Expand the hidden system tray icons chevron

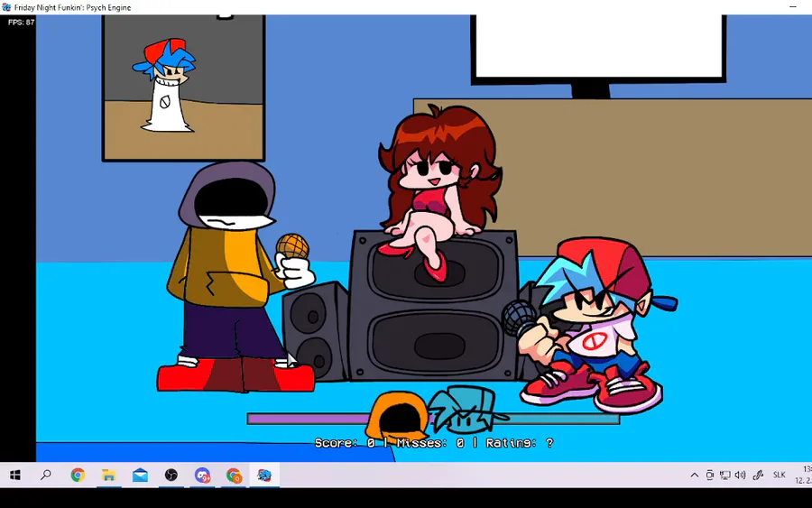(x=695, y=475)
